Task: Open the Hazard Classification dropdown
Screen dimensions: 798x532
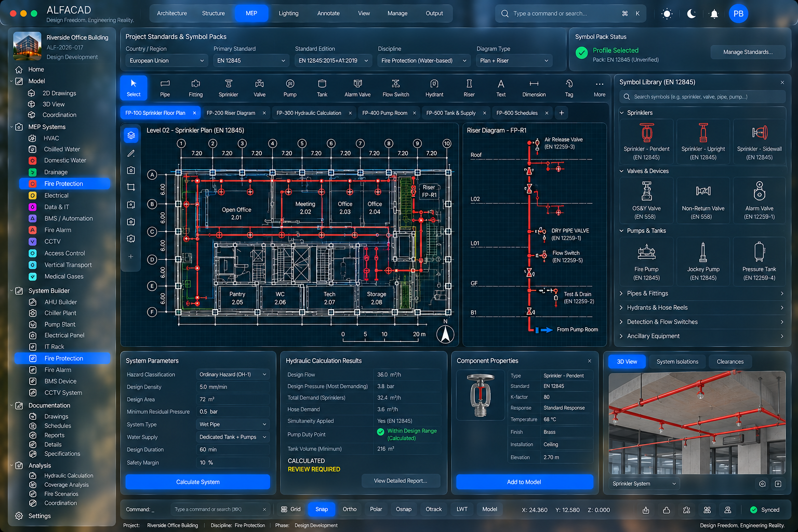Action: (x=233, y=375)
